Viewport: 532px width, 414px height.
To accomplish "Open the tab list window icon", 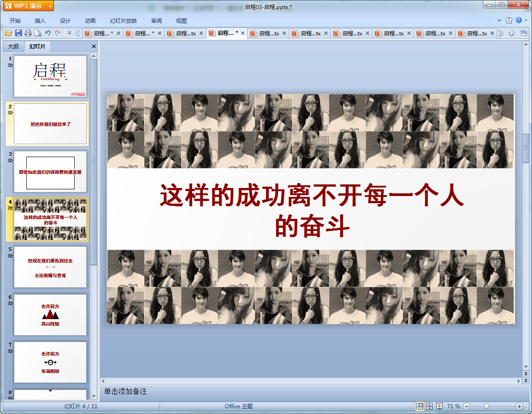I will pos(524,33).
